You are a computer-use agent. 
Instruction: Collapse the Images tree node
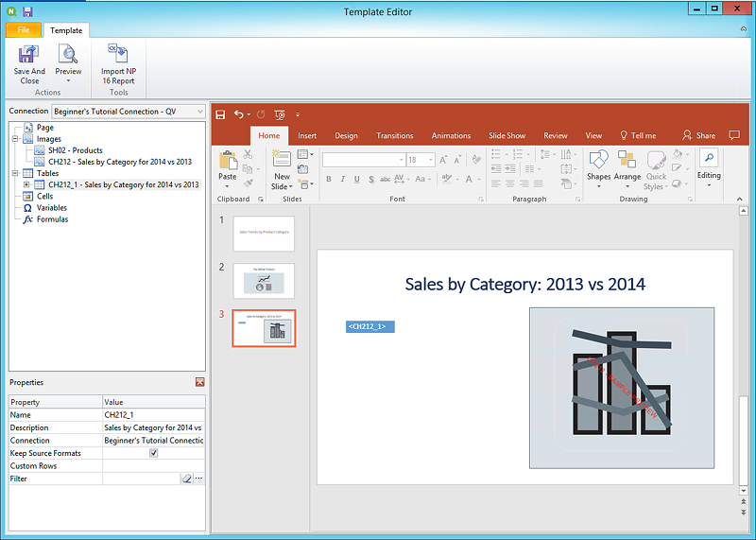[x=14, y=139]
